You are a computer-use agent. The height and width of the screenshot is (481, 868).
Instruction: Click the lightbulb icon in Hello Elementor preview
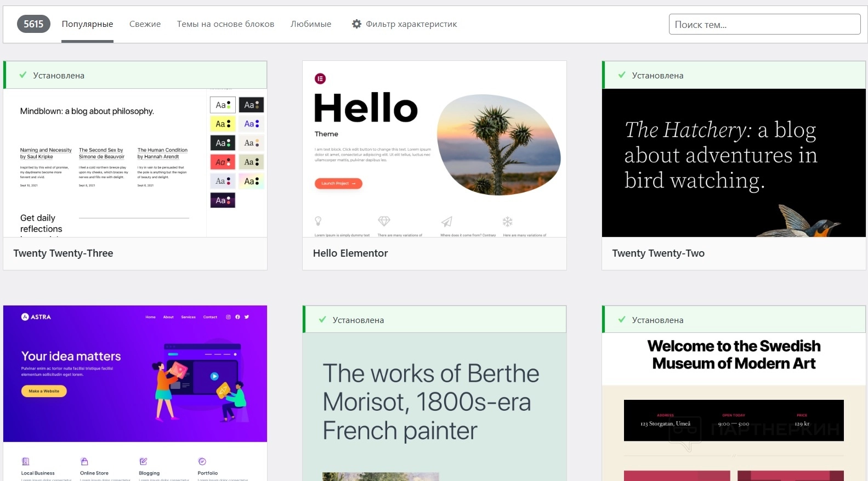tap(318, 221)
